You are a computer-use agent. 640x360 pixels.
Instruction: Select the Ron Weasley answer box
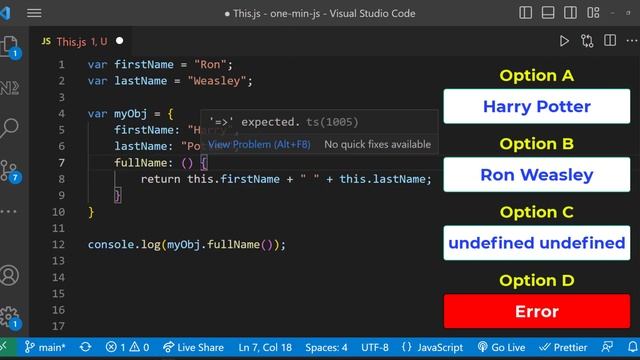click(537, 175)
